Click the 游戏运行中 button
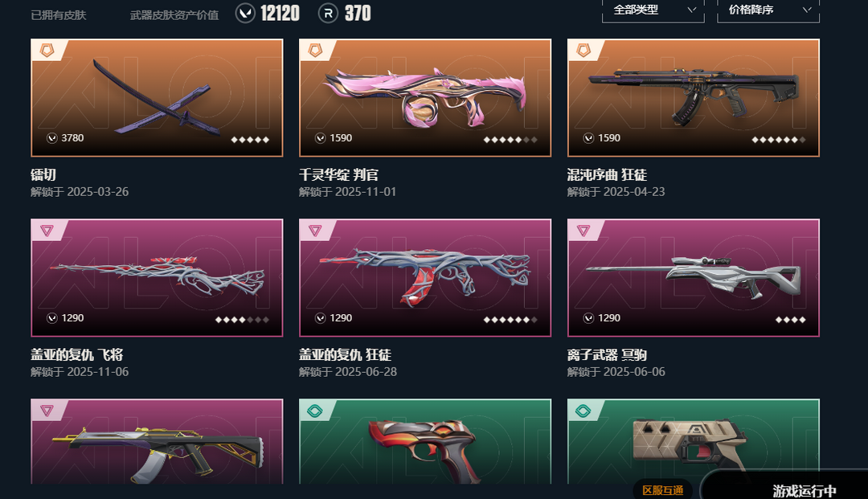This screenshot has width=868, height=499. (x=804, y=490)
